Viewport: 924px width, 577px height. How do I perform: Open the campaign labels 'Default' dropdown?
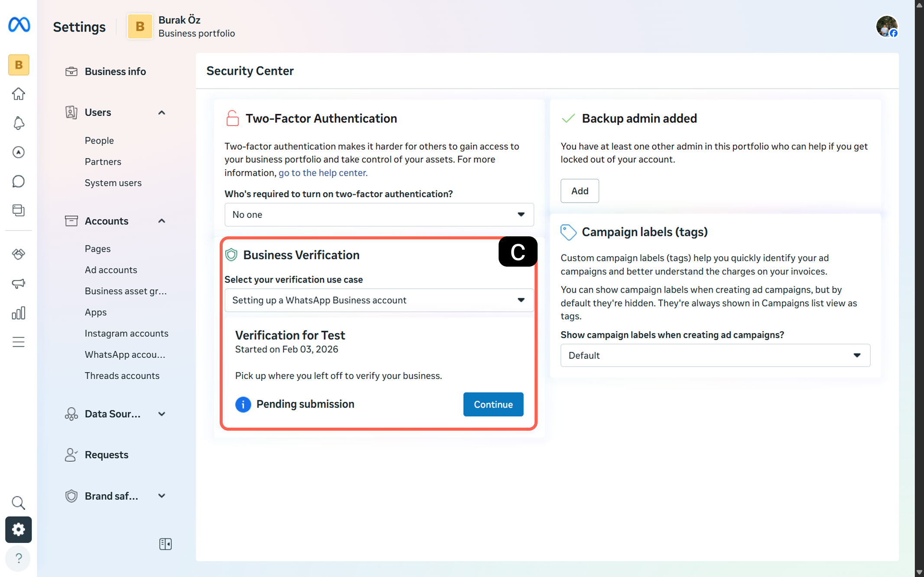[x=715, y=355]
